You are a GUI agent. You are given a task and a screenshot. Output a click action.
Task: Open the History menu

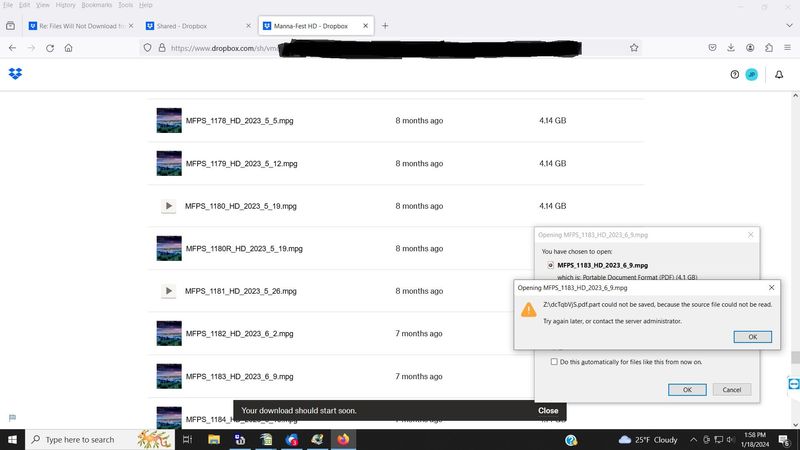65,5
